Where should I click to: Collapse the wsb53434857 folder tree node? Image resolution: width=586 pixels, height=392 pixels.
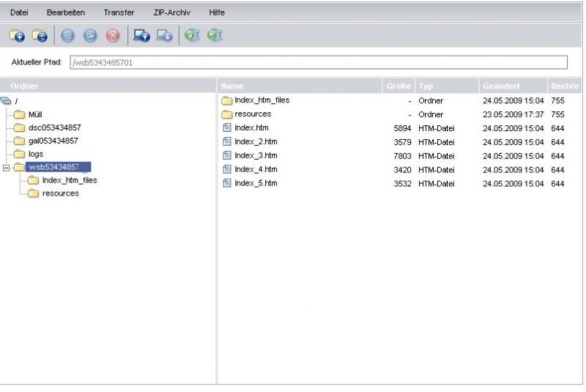point(7,167)
